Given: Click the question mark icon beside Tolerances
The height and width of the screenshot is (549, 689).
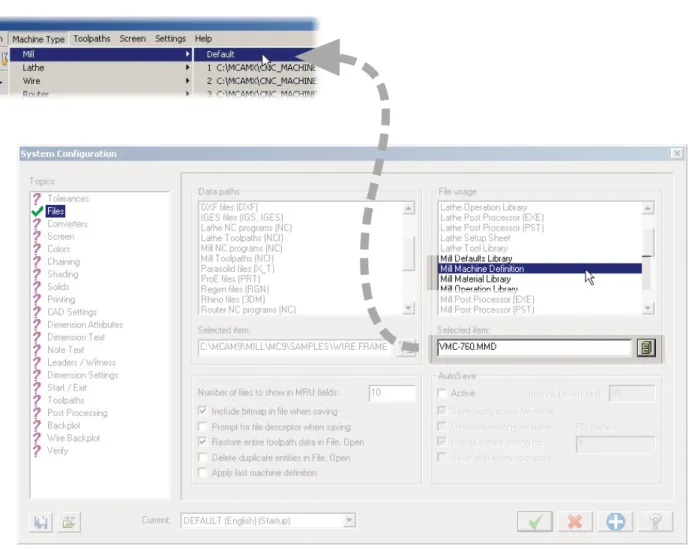Looking at the screenshot, I should (37, 199).
